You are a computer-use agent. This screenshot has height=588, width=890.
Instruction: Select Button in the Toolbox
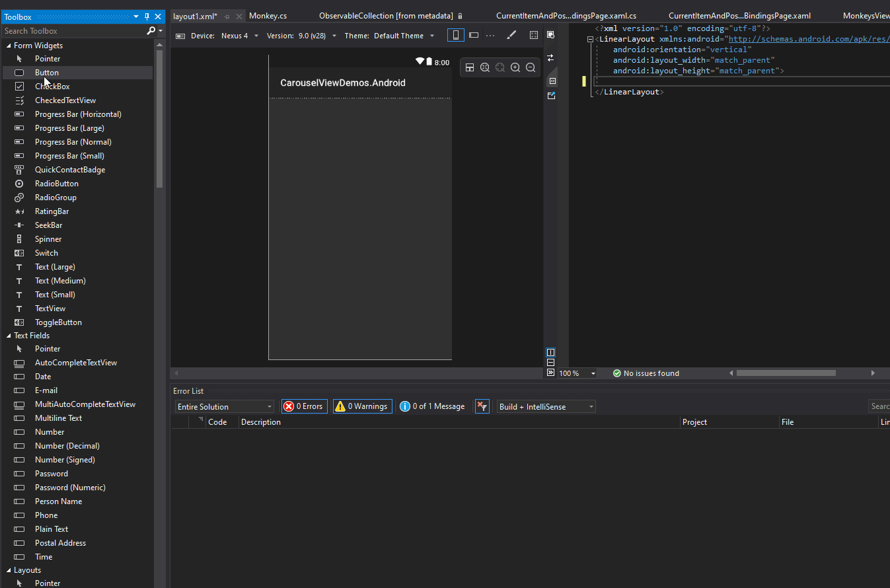tap(47, 73)
